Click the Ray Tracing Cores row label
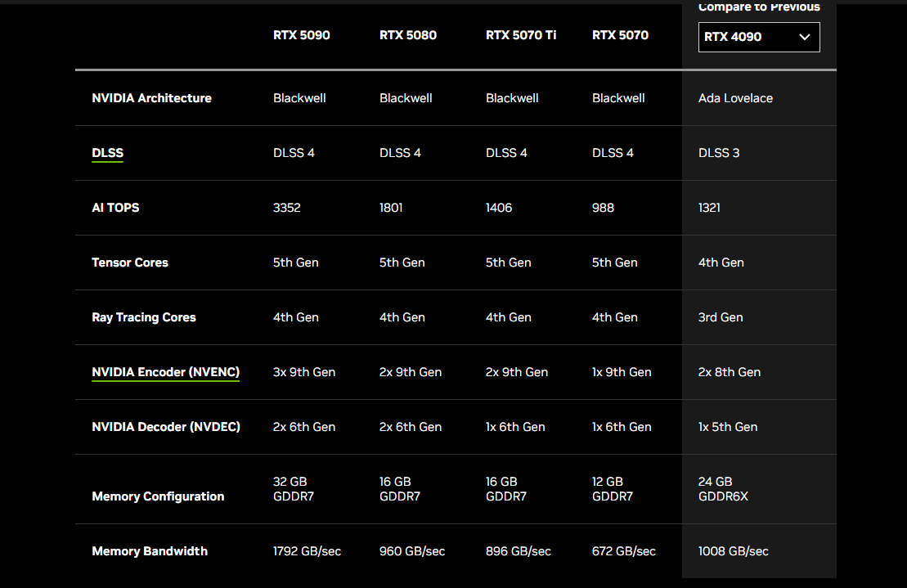 144,317
